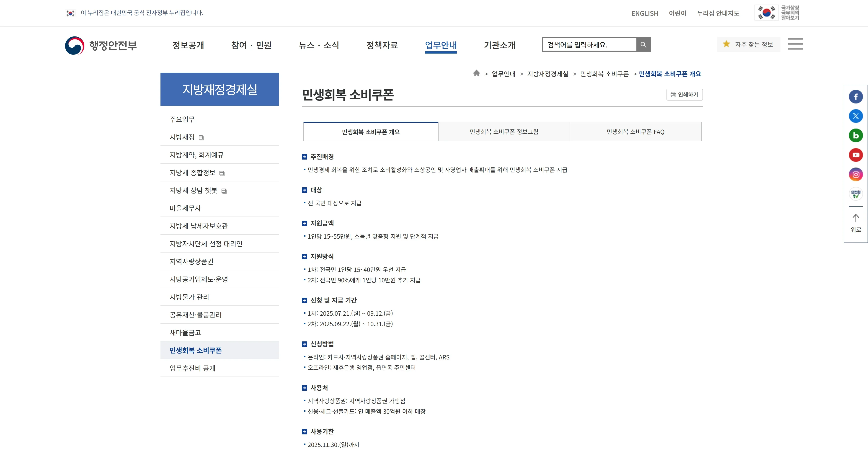868x449 pixels.
Task: Share page via X (Twitter) icon
Action: click(x=855, y=116)
